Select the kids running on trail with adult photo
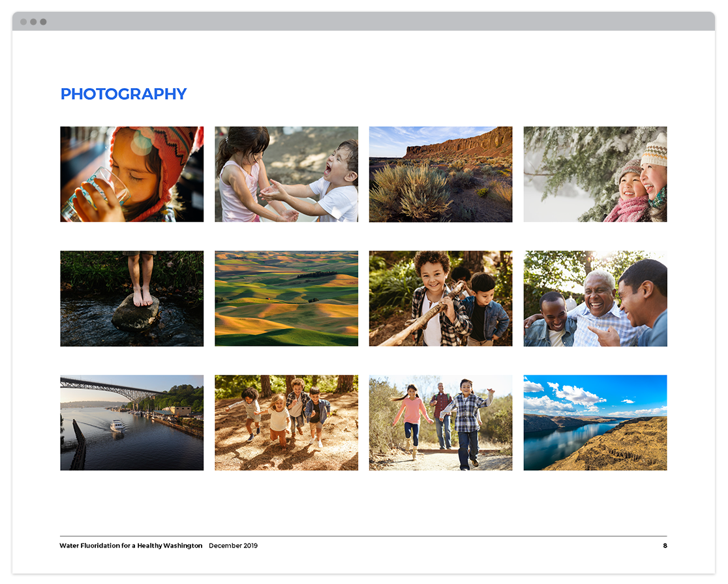 tap(440, 422)
